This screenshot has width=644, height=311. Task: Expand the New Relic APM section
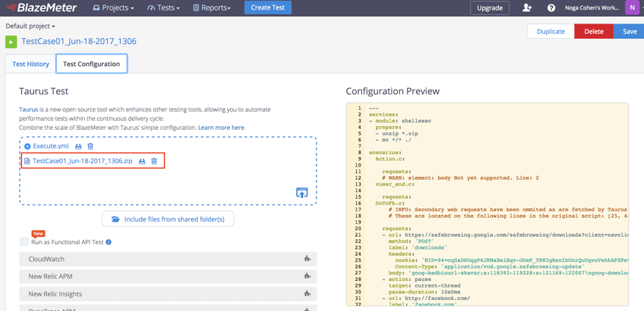tap(168, 277)
